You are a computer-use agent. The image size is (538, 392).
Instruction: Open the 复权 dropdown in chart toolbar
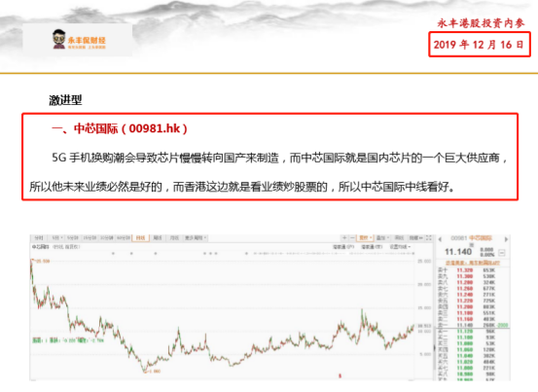point(366,237)
